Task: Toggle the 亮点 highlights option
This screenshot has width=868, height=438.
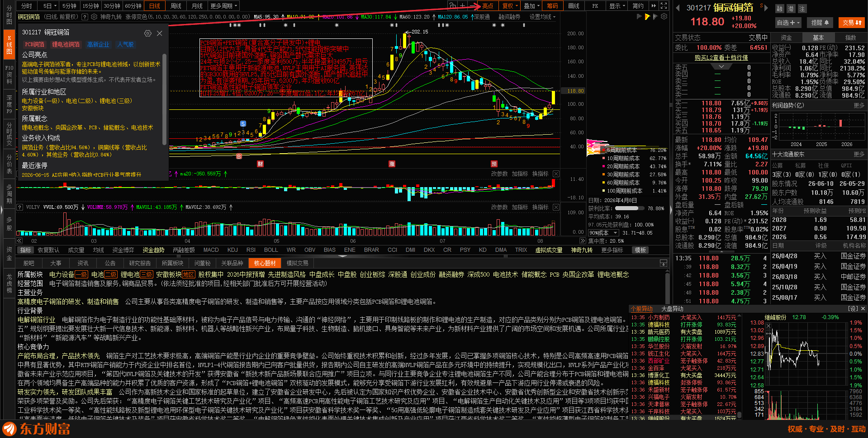Action: tap(488, 6)
